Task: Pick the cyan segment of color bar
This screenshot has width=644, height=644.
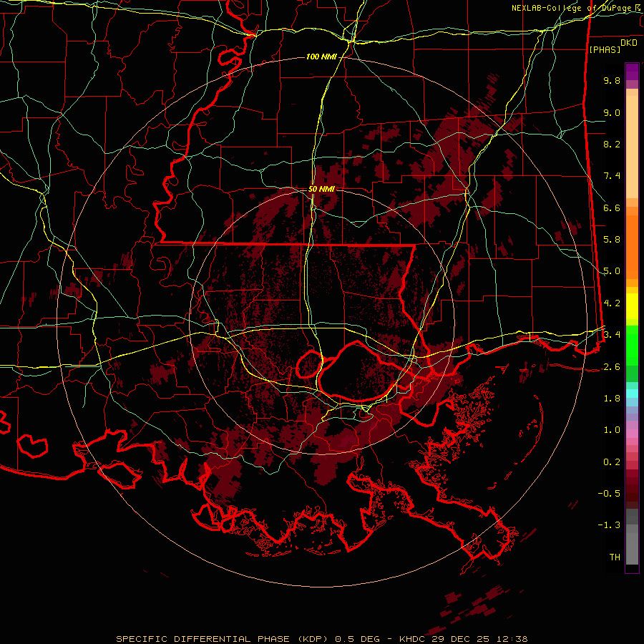Action: [x=632, y=394]
